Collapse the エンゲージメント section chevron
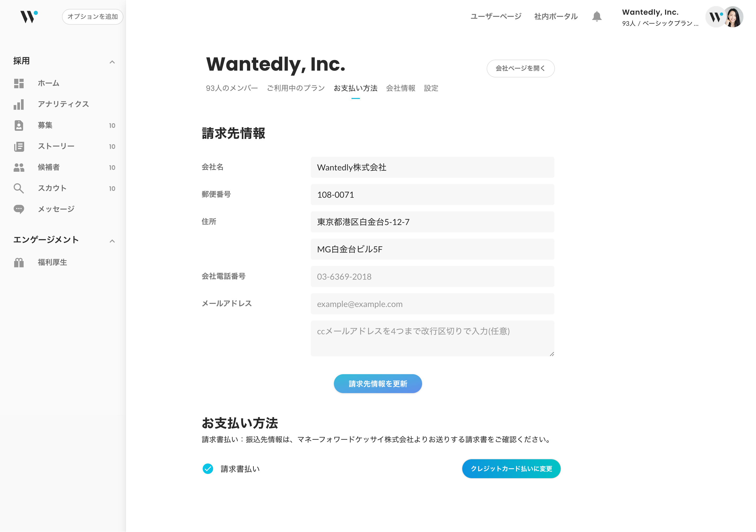 pyautogui.click(x=112, y=241)
